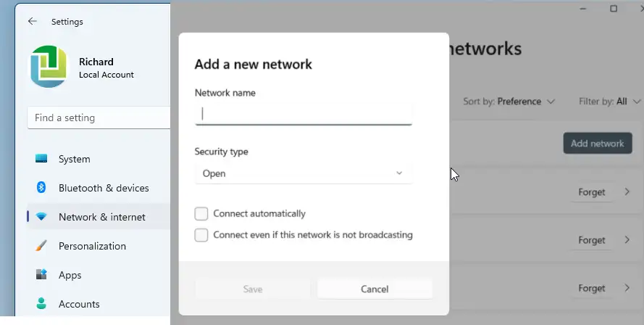Viewport: 644px width, 325px height.
Task: Click the System monitor icon
Action: (41, 158)
